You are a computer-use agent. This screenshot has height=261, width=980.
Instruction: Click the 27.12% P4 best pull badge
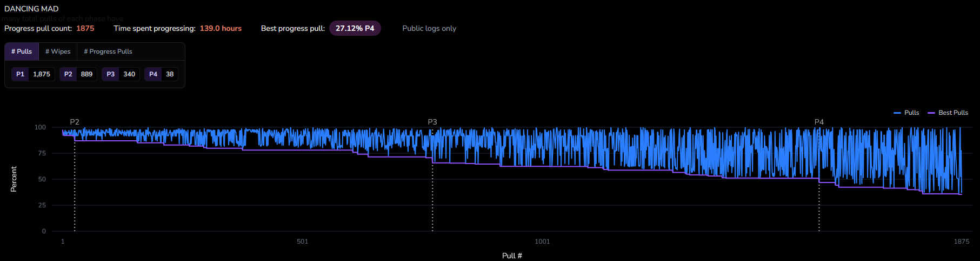[x=355, y=28]
